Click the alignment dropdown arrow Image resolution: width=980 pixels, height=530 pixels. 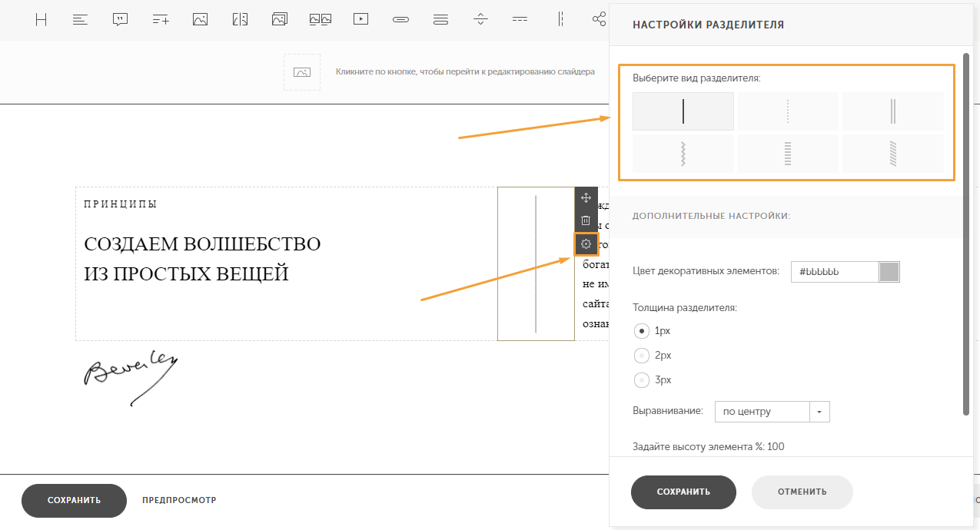(819, 412)
